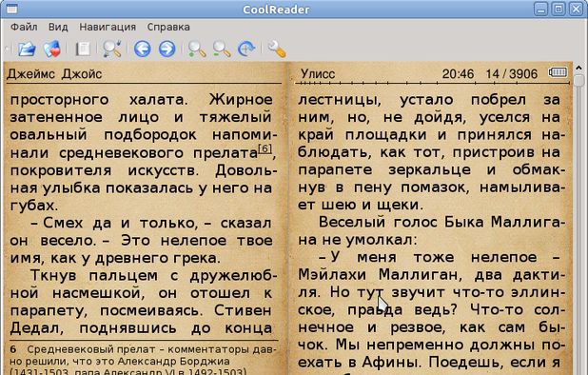Click the name Стивен on left page
Image resolution: width=588 pixels, height=375 pixels.
243,310
